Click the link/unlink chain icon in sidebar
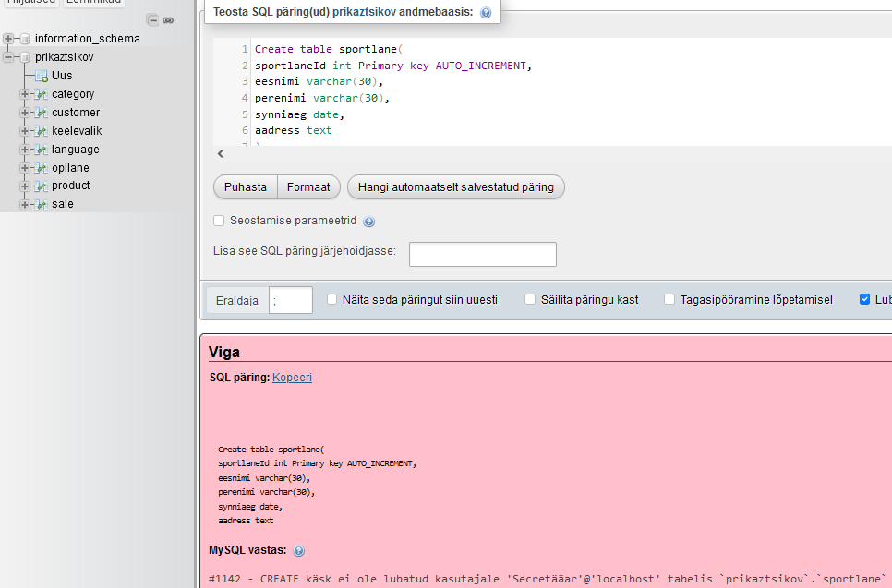 (168, 20)
